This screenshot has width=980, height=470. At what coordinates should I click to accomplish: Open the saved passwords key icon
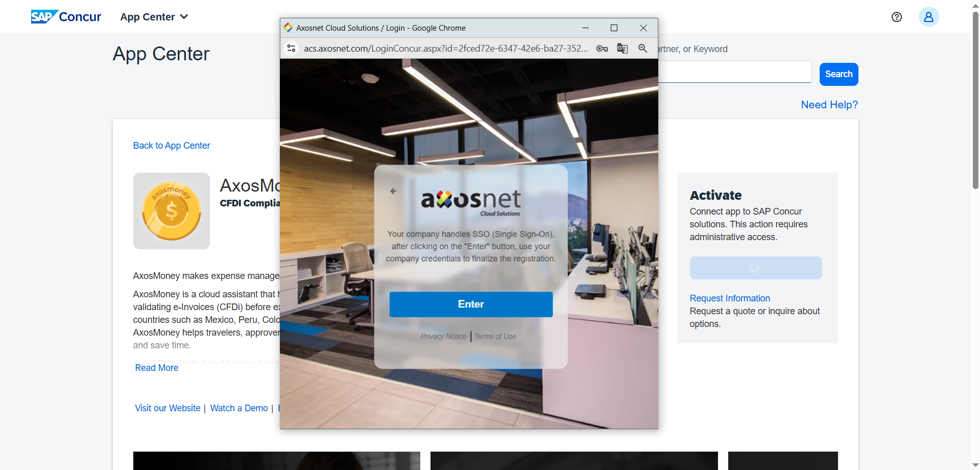(602, 49)
